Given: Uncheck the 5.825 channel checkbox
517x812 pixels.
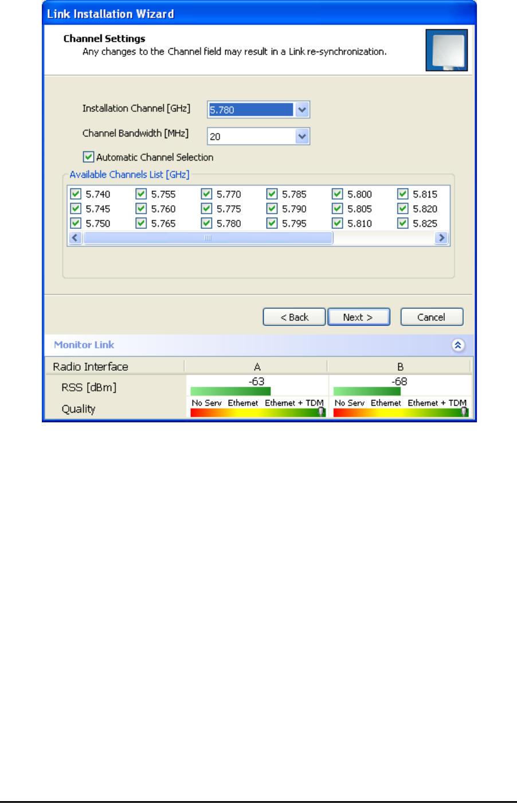Looking at the screenshot, I should 402,223.
